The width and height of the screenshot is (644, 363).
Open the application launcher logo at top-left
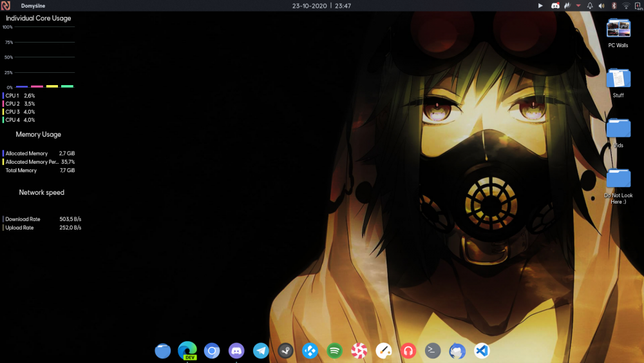click(x=6, y=6)
